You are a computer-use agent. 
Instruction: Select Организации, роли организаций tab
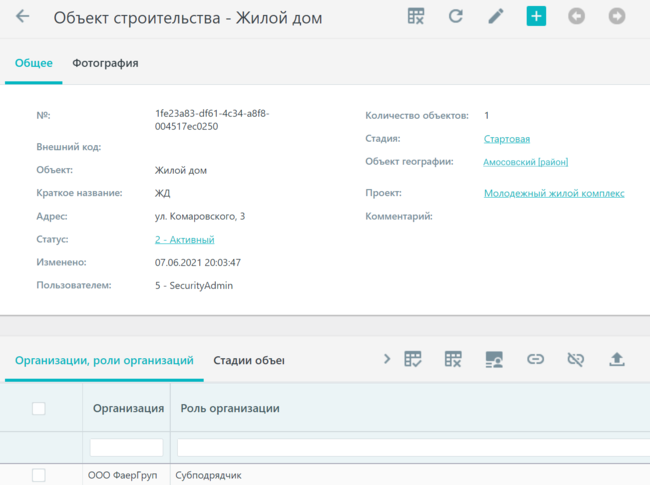(104, 360)
